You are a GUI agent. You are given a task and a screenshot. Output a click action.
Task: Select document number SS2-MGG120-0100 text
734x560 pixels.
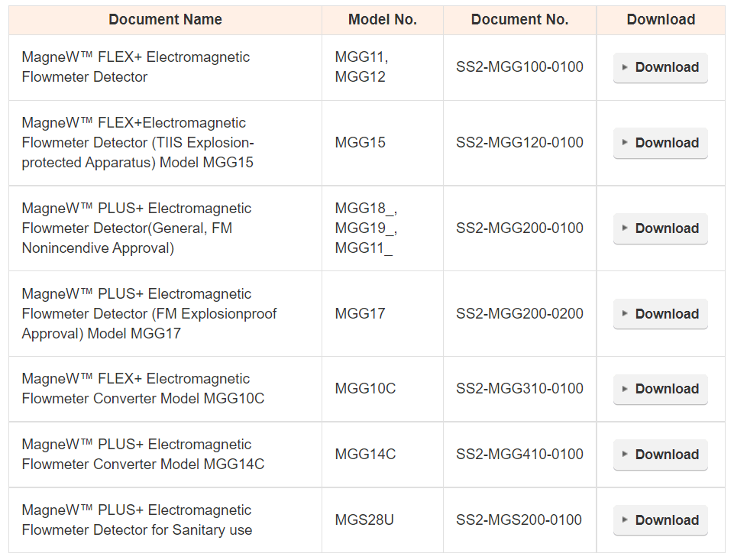(x=519, y=143)
